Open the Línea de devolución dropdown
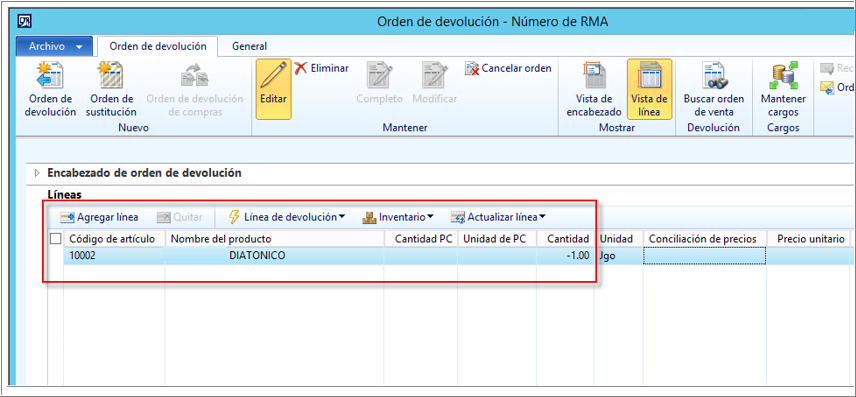The width and height of the screenshot is (856, 397). pyautogui.click(x=287, y=217)
